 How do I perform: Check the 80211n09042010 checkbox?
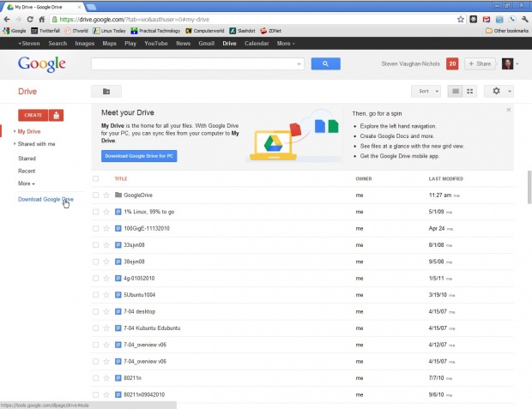96,394
